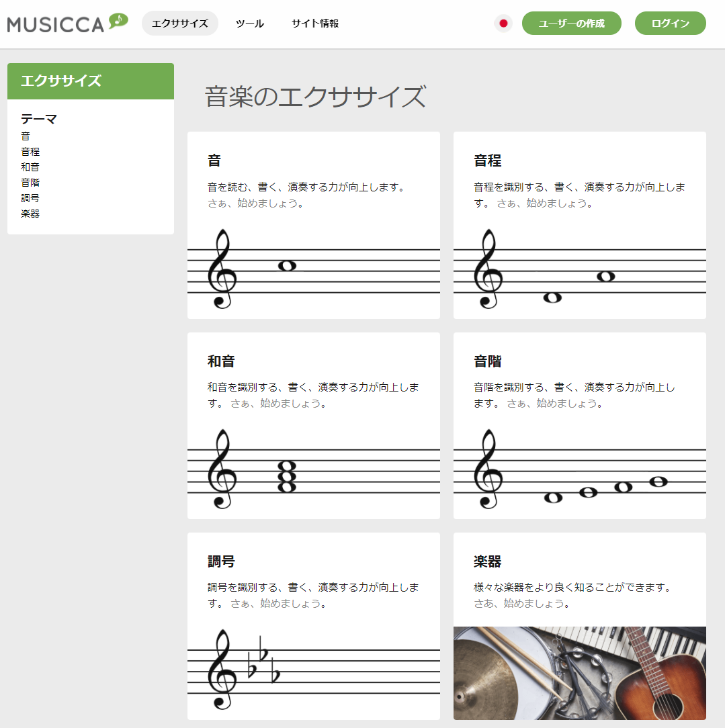The height and width of the screenshot is (728, 725).
Task: Select 調号 in the テーマ sidebar
Action: [x=31, y=197]
